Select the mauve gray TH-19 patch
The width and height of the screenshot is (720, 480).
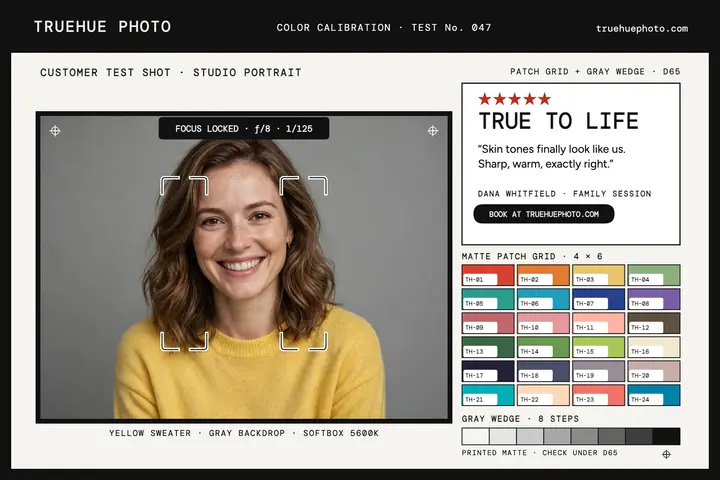coord(598,371)
